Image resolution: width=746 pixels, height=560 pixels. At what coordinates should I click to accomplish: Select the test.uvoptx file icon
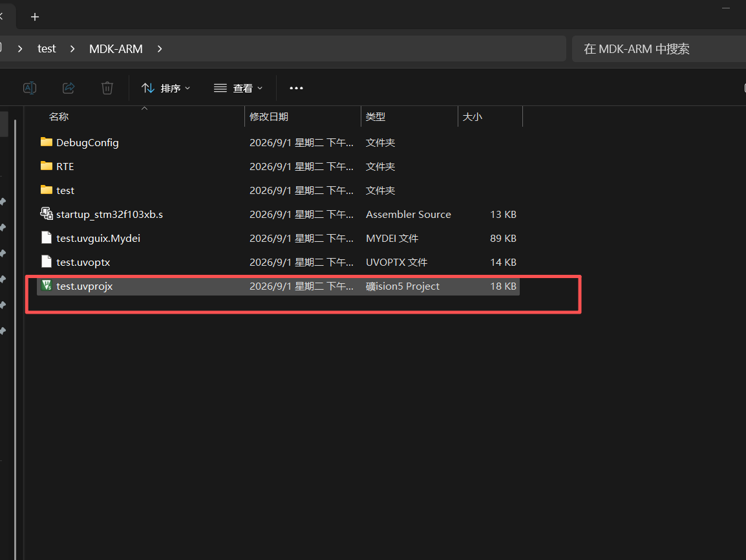click(46, 261)
